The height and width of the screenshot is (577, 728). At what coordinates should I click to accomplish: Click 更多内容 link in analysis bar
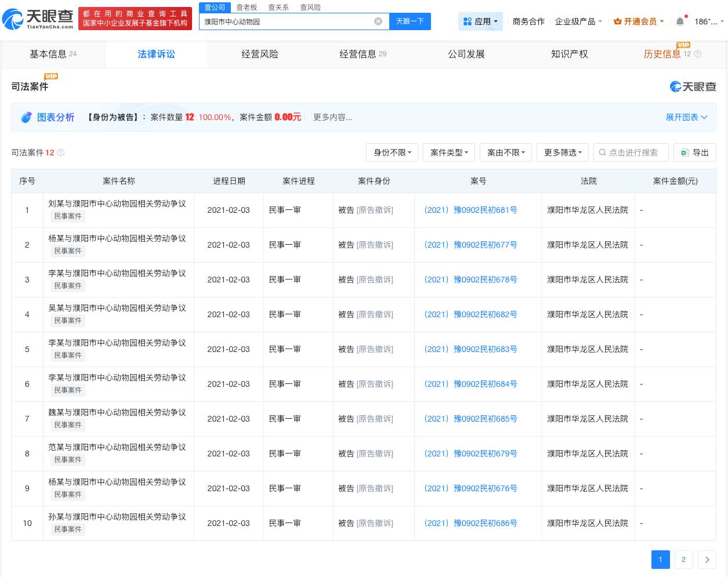pos(333,117)
